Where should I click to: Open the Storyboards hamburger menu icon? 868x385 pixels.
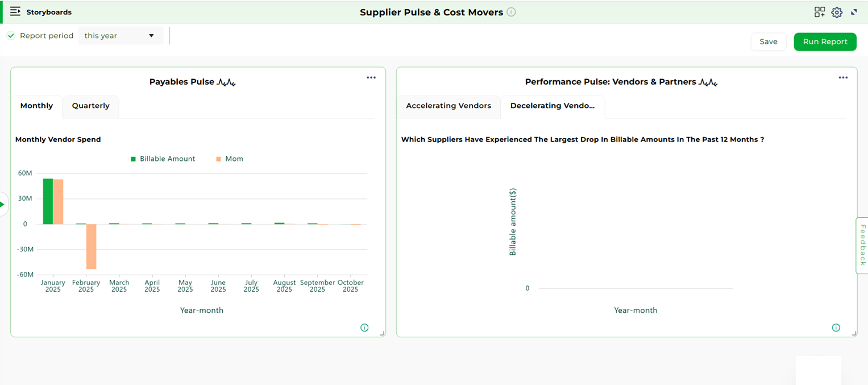(x=15, y=12)
